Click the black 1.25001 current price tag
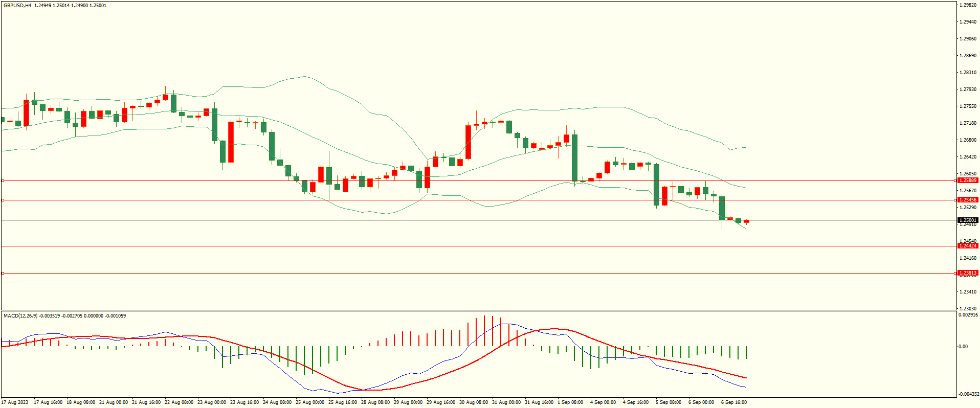980x408 pixels. [x=968, y=220]
